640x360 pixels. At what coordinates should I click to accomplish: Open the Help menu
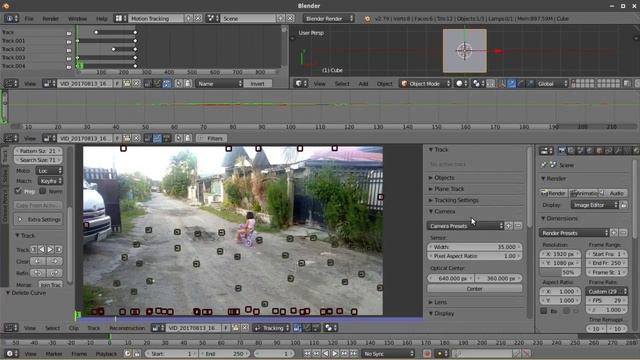point(101,19)
